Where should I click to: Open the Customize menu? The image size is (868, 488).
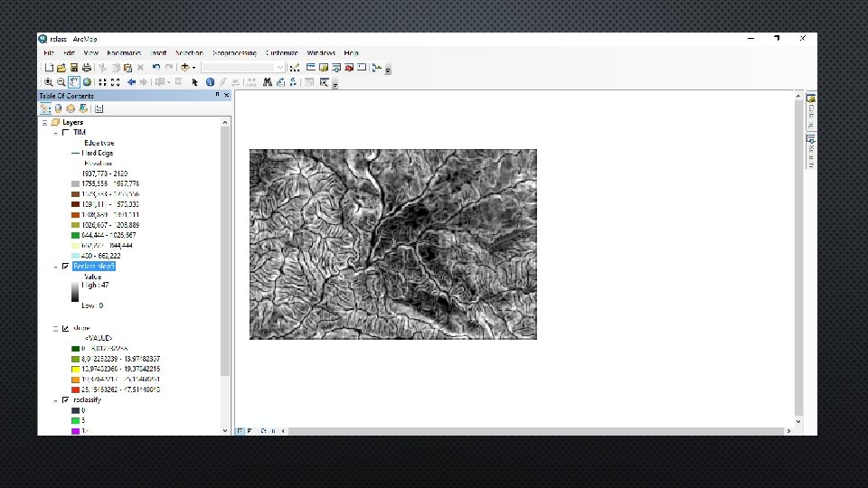pos(282,53)
